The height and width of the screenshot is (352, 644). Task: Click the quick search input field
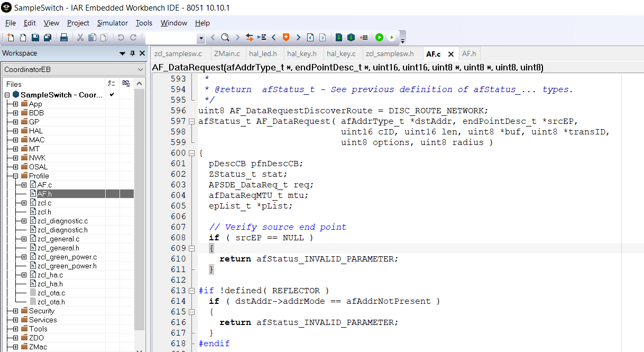point(171,38)
